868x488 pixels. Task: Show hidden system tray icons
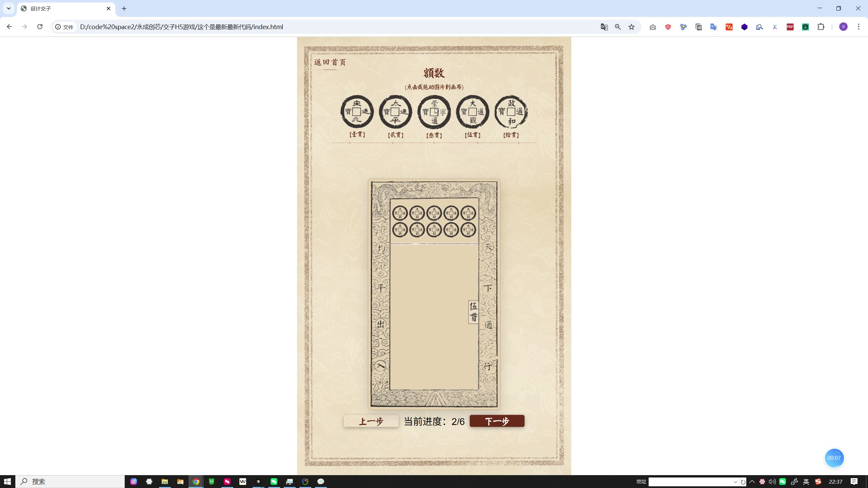[x=752, y=482]
